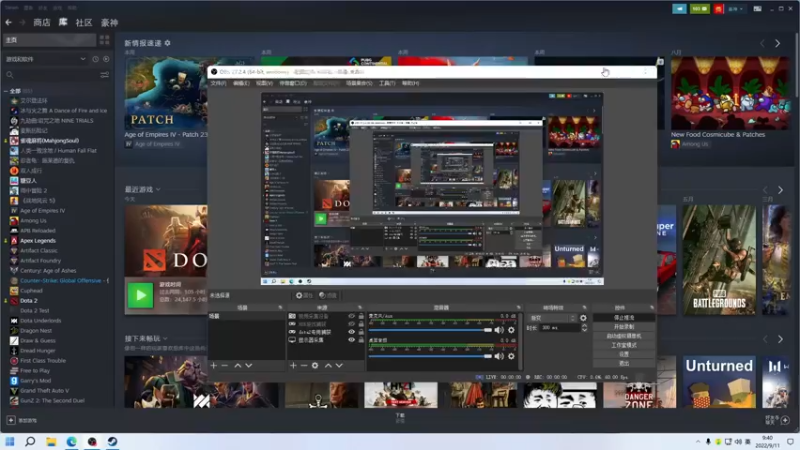This screenshot has width=800, height=450.
Task: Remove the selected source with the minus icon
Action: (x=304, y=365)
